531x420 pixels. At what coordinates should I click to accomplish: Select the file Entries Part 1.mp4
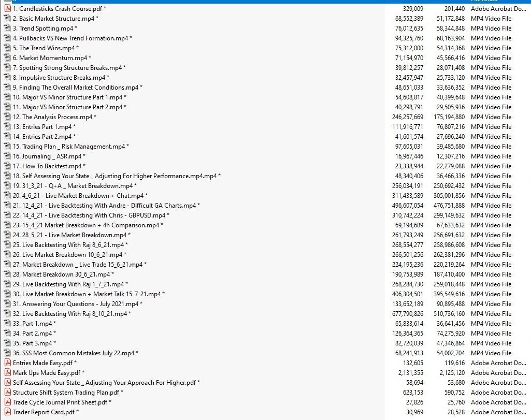[x=47, y=127]
